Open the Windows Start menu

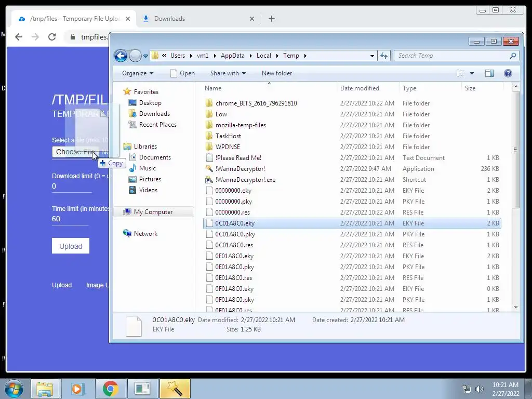point(14,389)
